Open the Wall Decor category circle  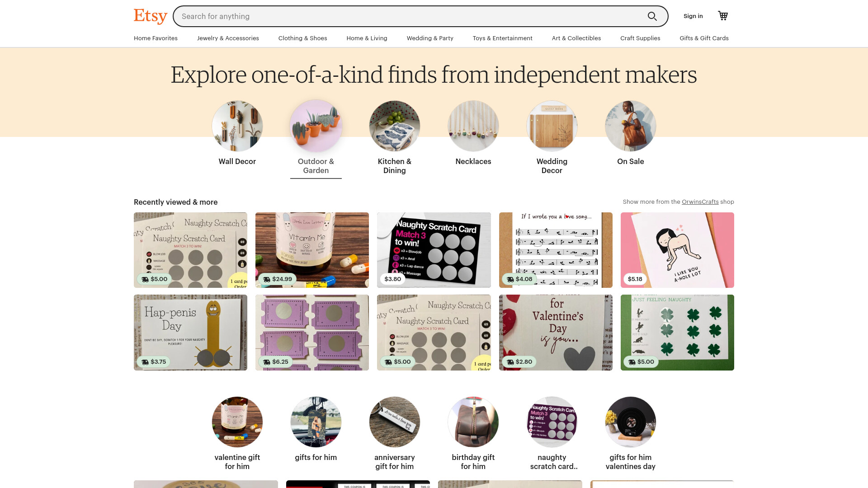pyautogui.click(x=237, y=126)
